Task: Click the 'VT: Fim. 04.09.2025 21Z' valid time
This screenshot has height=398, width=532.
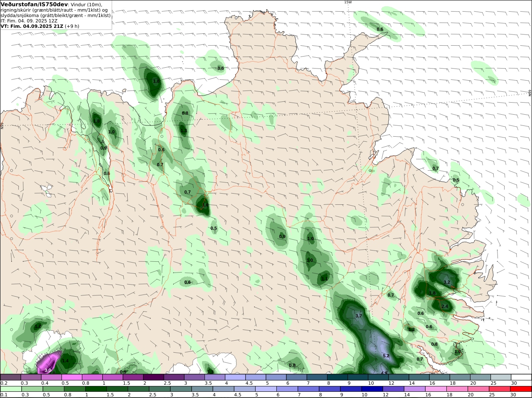Action: [x=32, y=26]
